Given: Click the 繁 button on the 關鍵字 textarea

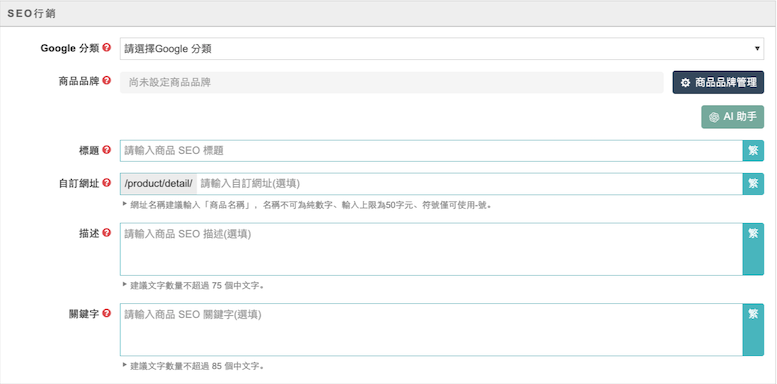Looking at the screenshot, I should (753, 329).
